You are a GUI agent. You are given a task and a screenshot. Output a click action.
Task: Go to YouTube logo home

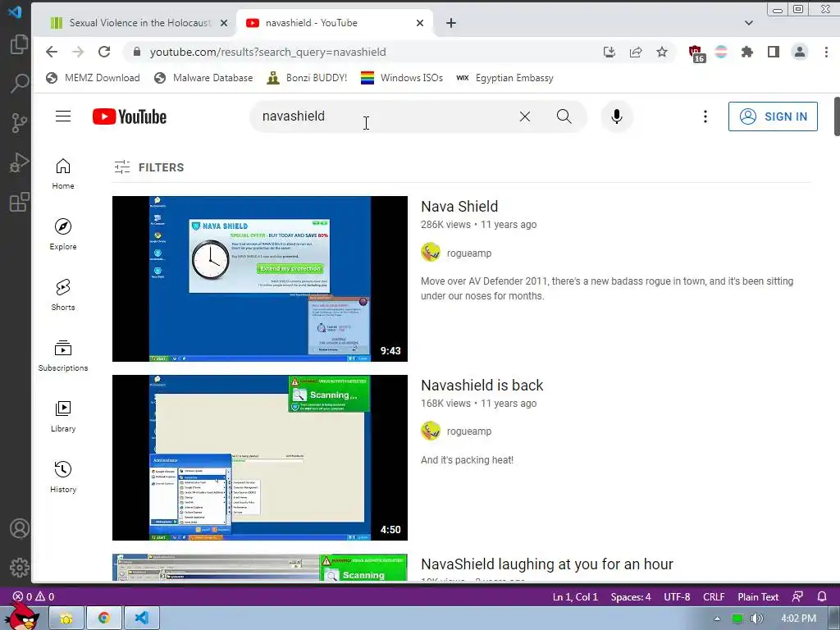(x=129, y=116)
